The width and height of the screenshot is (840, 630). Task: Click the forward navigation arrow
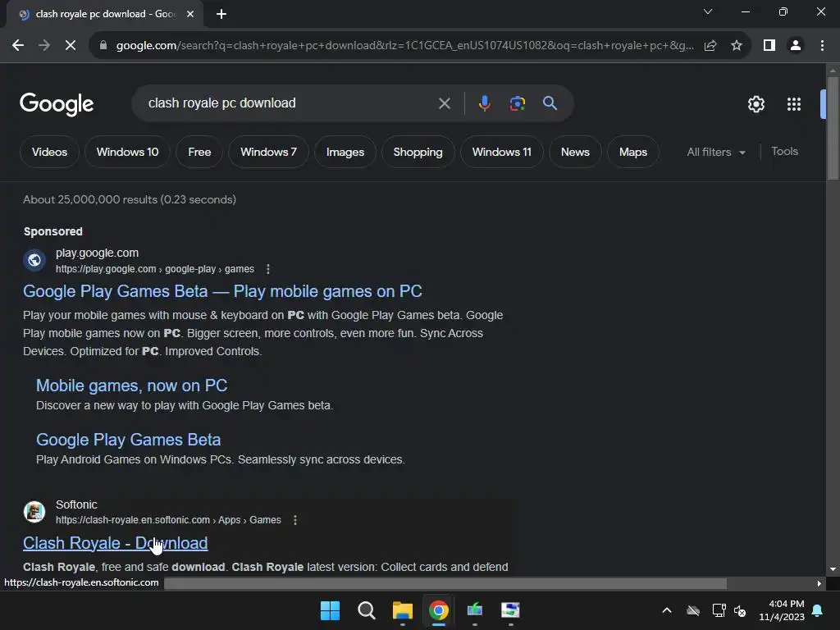coord(44,46)
